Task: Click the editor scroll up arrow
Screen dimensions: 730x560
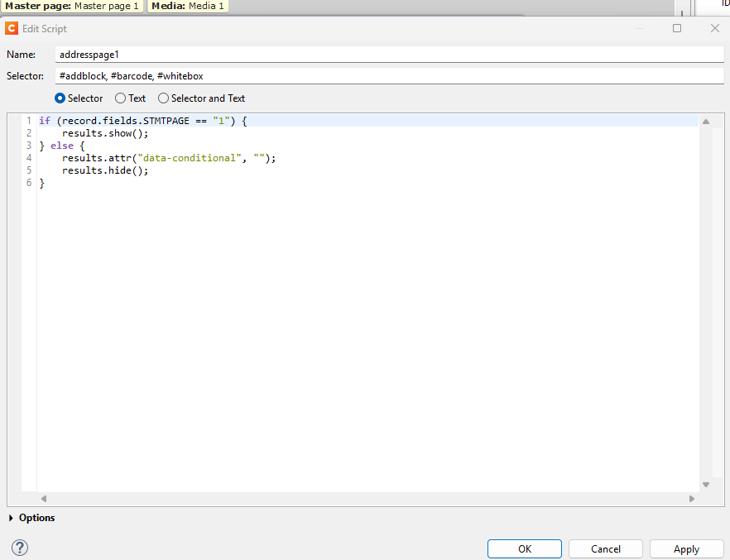Action: [706, 122]
